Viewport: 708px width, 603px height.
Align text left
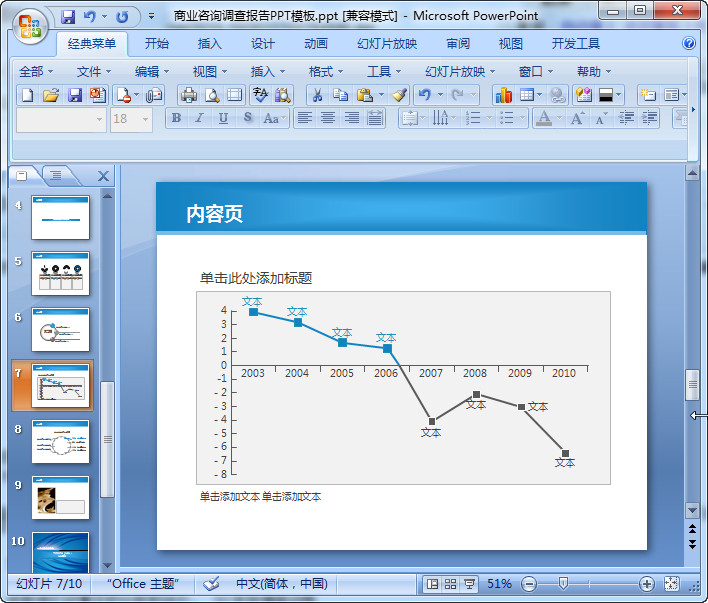pos(305,118)
